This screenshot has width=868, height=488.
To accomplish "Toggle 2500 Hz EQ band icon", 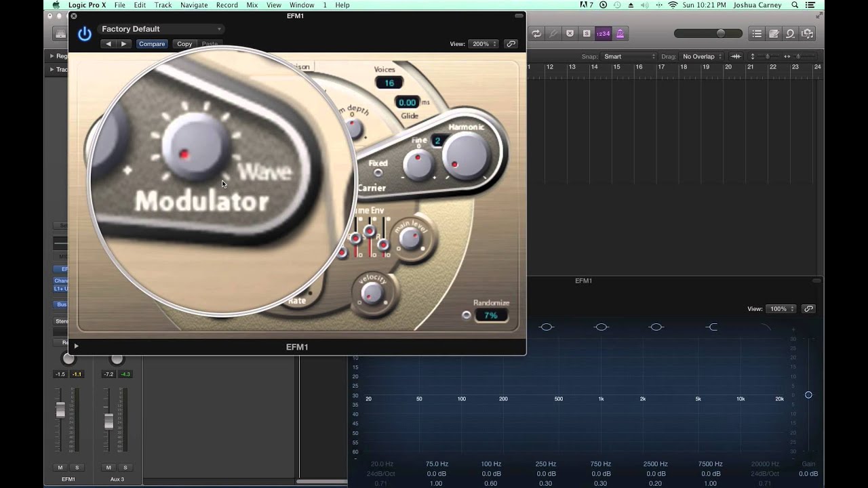I will [656, 327].
